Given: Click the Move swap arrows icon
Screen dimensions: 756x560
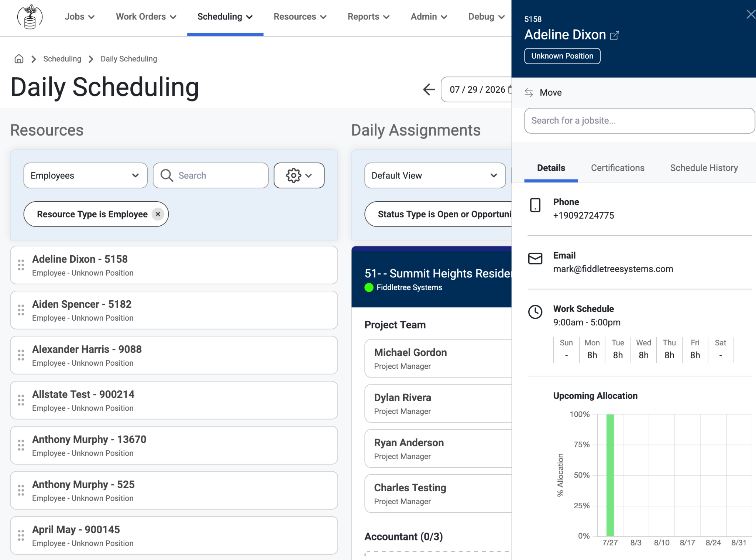Looking at the screenshot, I should pyautogui.click(x=529, y=92).
